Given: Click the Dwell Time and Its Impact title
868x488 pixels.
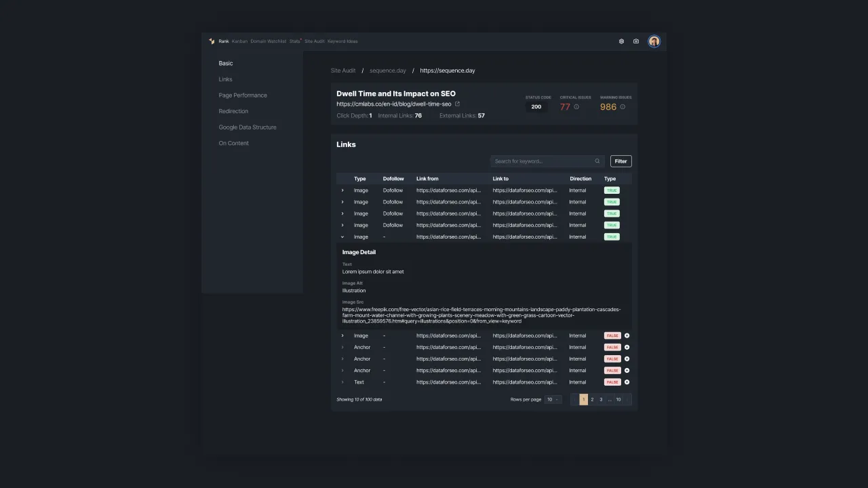Looking at the screenshot, I should pyautogui.click(x=396, y=94).
